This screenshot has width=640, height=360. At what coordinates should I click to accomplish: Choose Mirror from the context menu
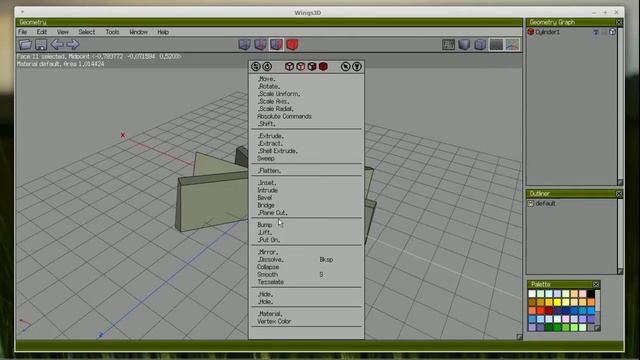[x=268, y=252]
